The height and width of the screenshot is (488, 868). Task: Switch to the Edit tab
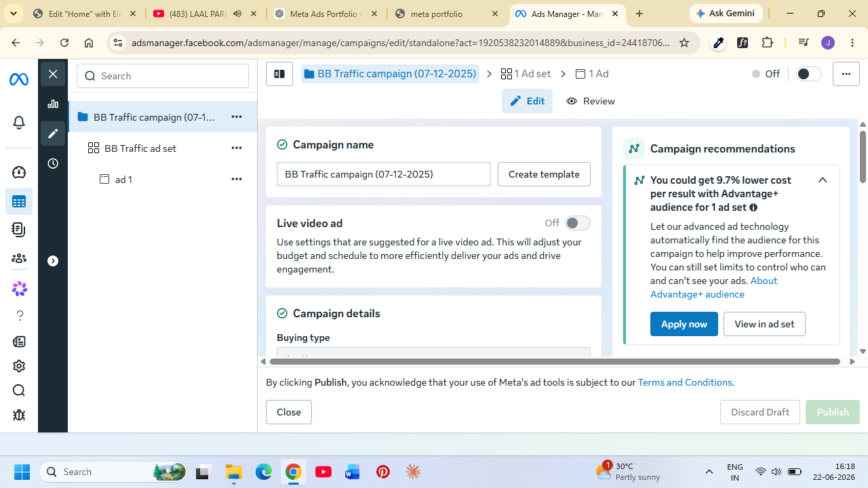(x=527, y=101)
